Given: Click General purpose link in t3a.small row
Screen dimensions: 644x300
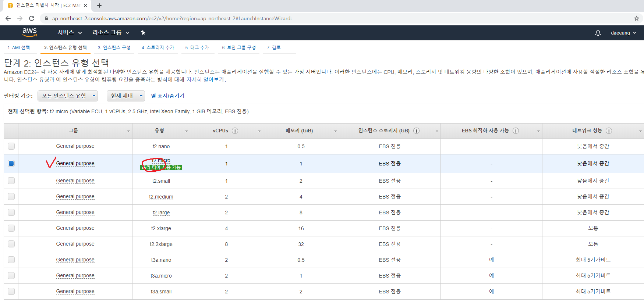Looking at the screenshot, I should point(75,291).
